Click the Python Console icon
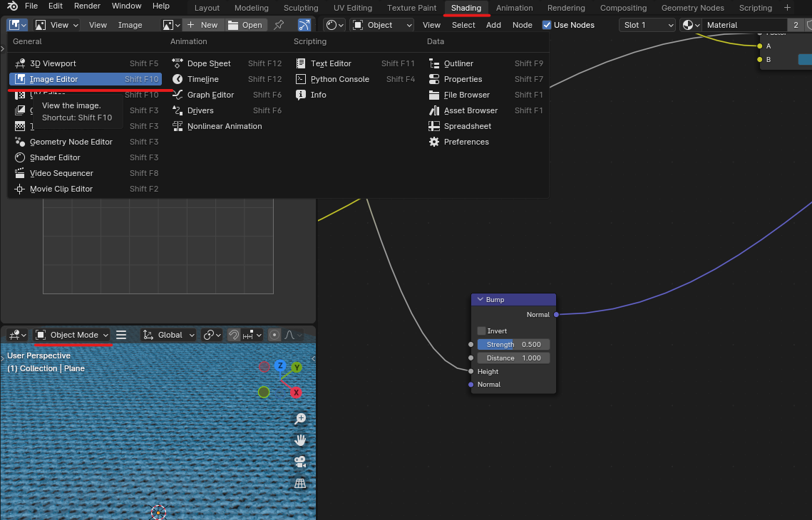The height and width of the screenshot is (520, 812). coord(300,79)
